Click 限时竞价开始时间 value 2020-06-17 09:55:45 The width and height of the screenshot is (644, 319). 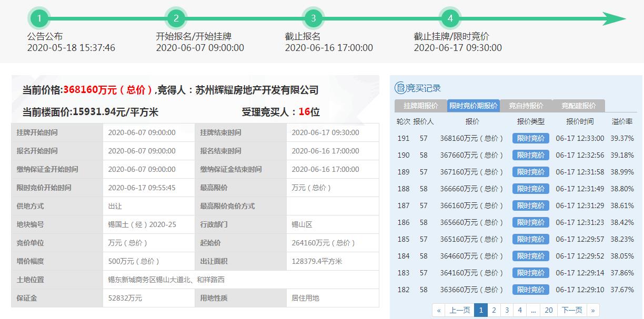coord(142,188)
